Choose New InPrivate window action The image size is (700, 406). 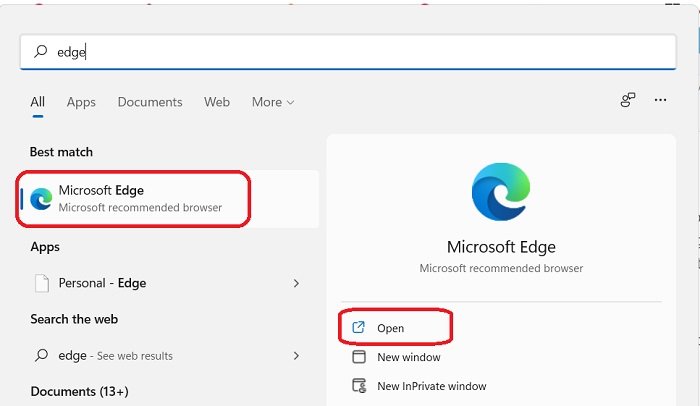(431, 386)
